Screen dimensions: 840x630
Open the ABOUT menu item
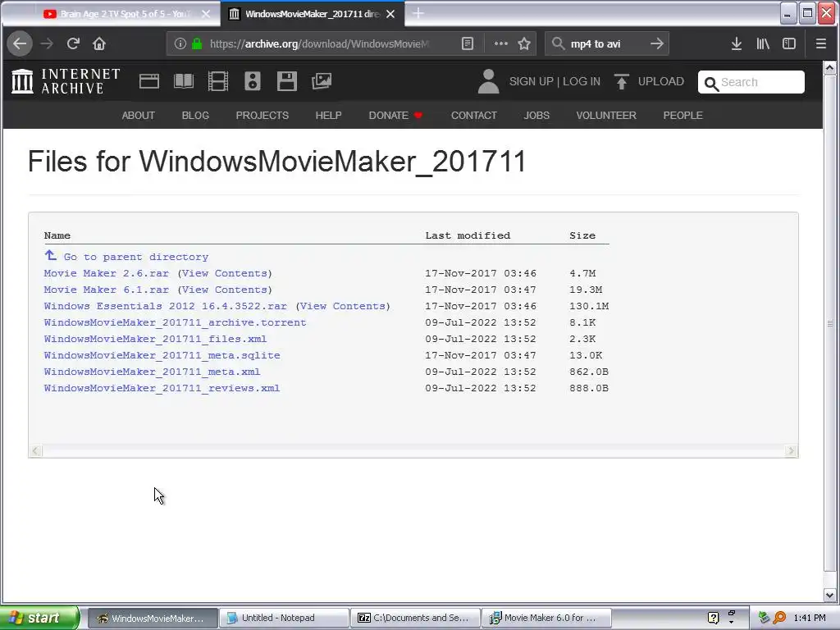pyautogui.click(x=138, y=115)
